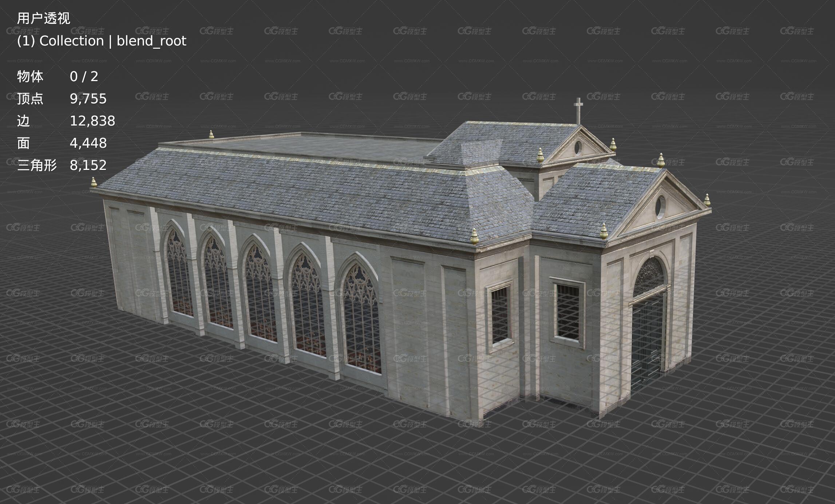835x504 pixels.
Task: Click the triangle count '8,152'
Action: tap(88, 165)
